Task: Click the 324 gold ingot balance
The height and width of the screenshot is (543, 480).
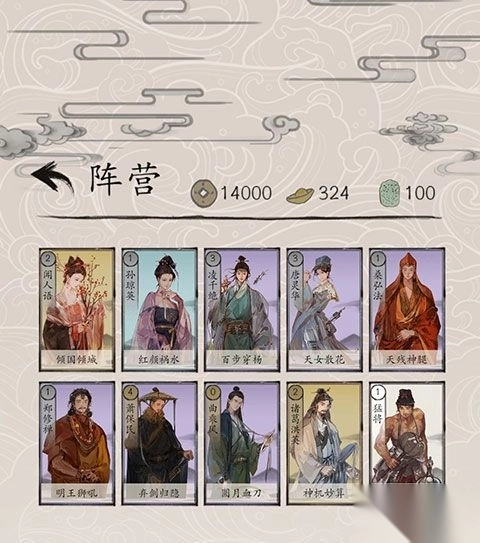Action: pyautogui.click(x=334, y=193)
